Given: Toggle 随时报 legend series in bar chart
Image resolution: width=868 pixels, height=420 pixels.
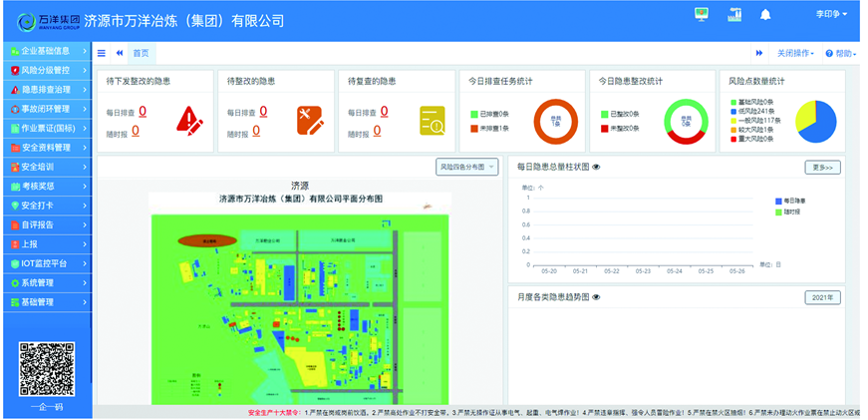Looking at the screenshot, I should coord(787,211).
